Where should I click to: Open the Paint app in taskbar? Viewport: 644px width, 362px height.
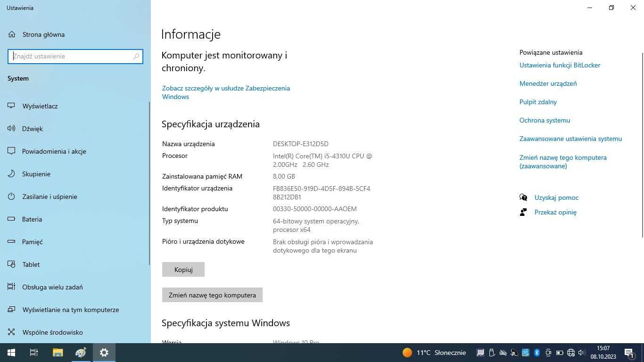[81, 353]
